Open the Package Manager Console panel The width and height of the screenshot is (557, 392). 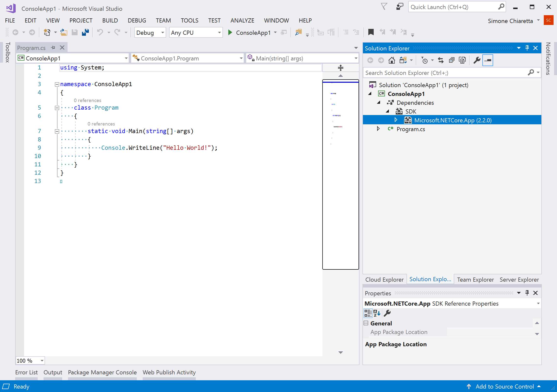[x=102, y=372]
